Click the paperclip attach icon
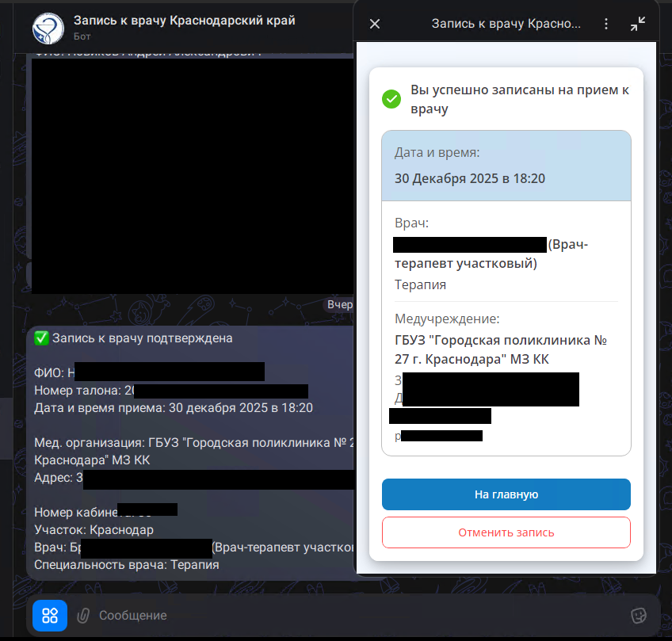Viewport: 672px width, 641px height. [x=83, y=615]
